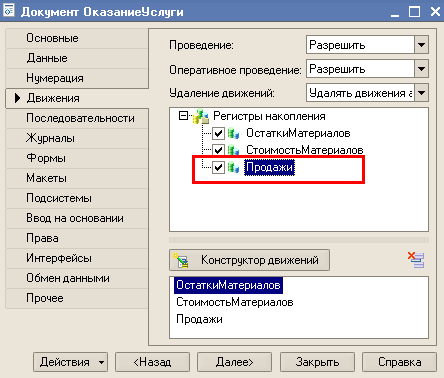Collapse the Регистры накопления tree node
Screen dimensions: 444x378
pos(183,116)
